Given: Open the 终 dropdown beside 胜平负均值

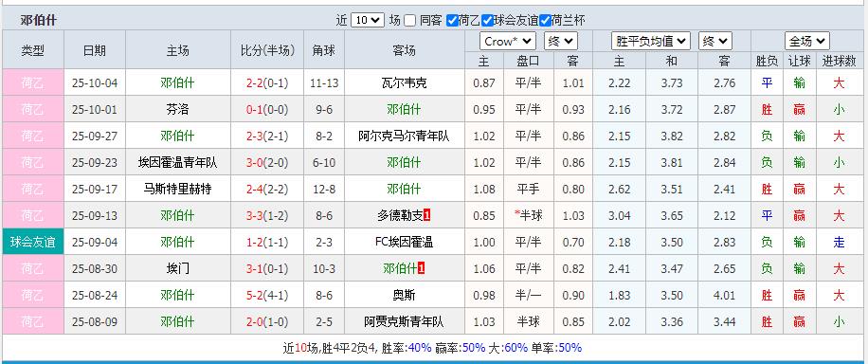Looking at the screenshot, I should [715, 41].
